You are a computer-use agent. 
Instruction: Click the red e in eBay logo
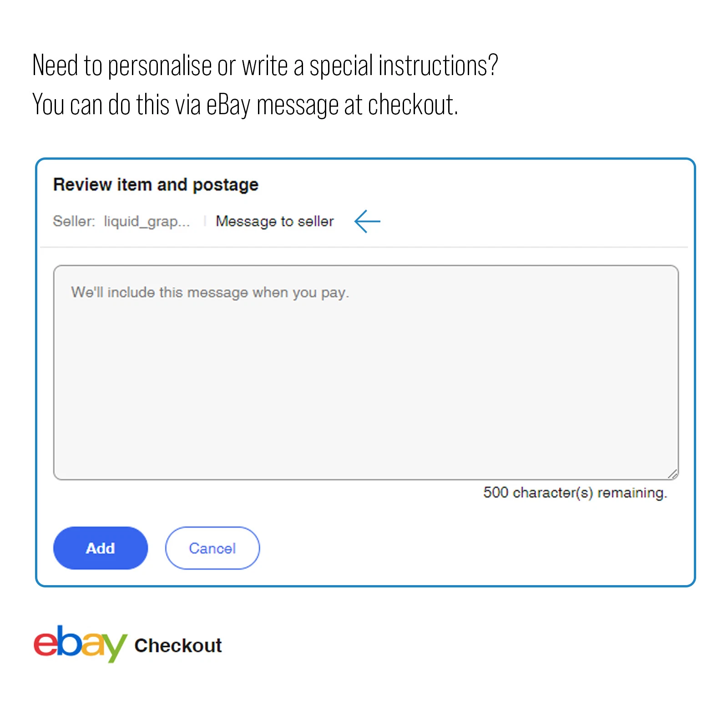point(45,645)
